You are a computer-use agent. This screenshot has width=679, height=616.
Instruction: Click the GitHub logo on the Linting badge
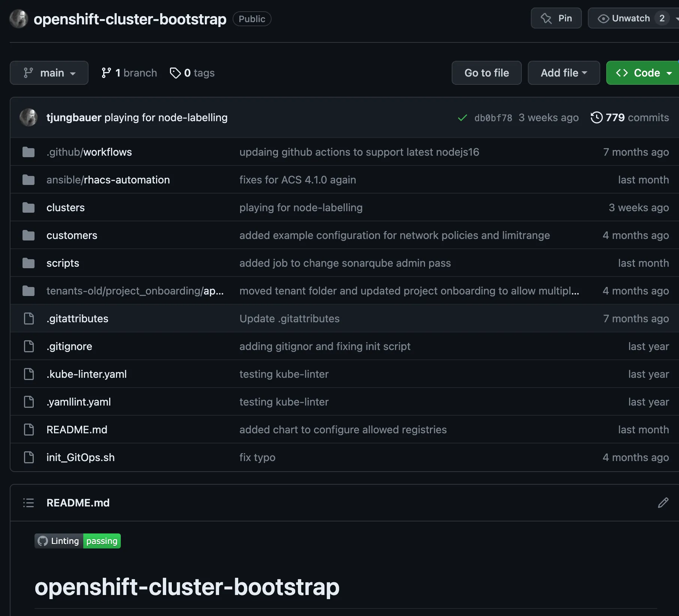click(43, 541)
